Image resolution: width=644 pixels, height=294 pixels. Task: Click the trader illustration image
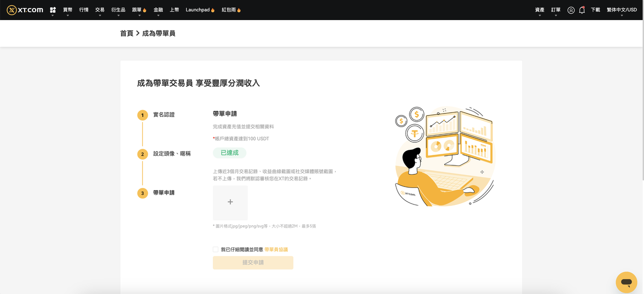(445, 156)
